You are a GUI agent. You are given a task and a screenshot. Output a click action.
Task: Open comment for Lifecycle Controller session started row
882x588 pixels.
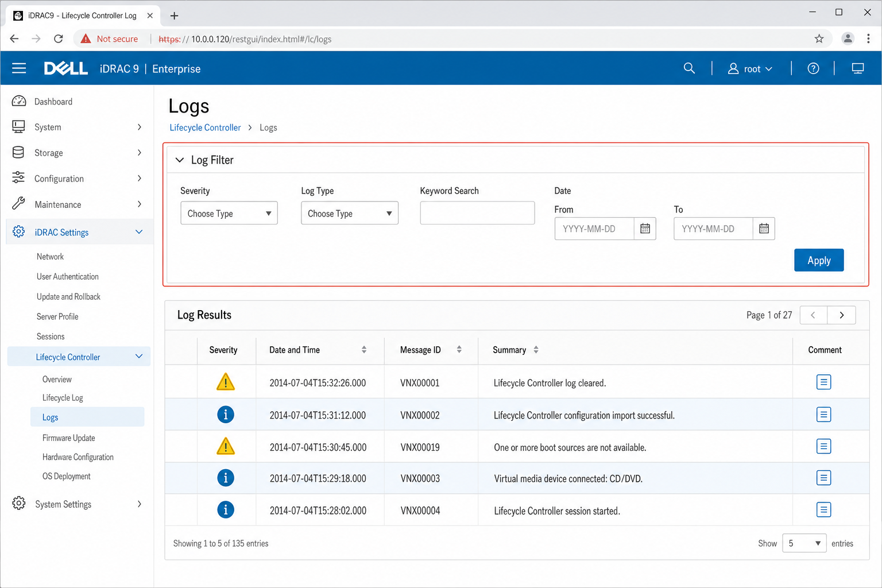(823, 509)
